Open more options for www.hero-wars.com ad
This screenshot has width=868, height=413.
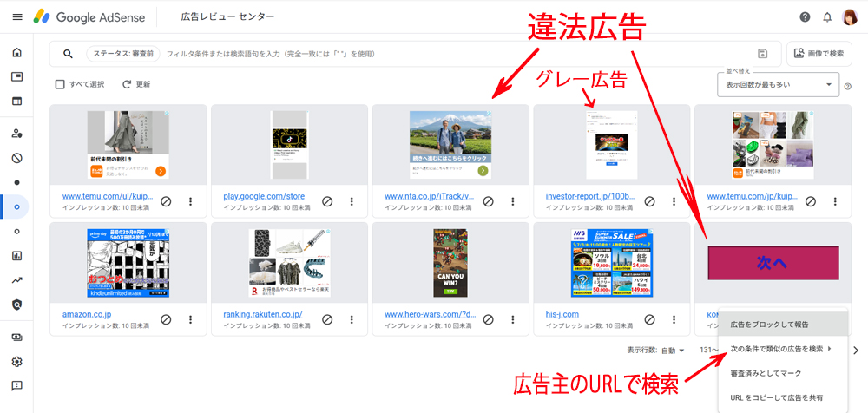[x=513, y=319]
